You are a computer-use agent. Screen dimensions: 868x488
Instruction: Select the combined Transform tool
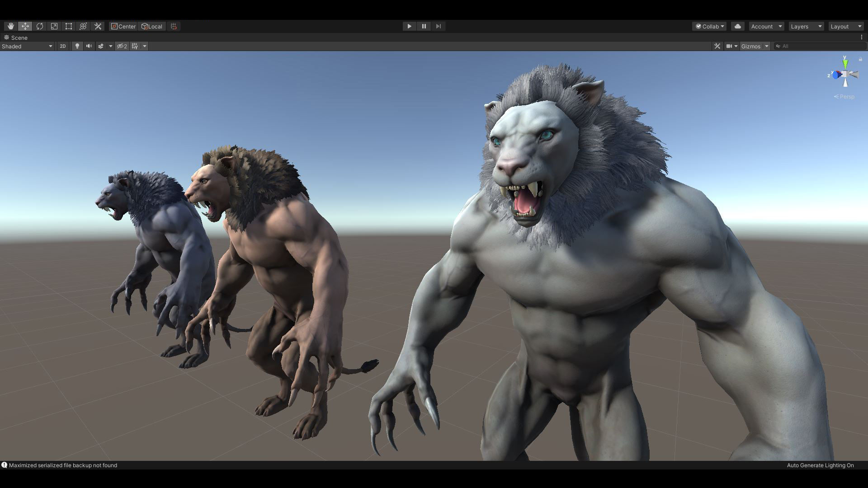pyautogui.click(x=83, y=26)
